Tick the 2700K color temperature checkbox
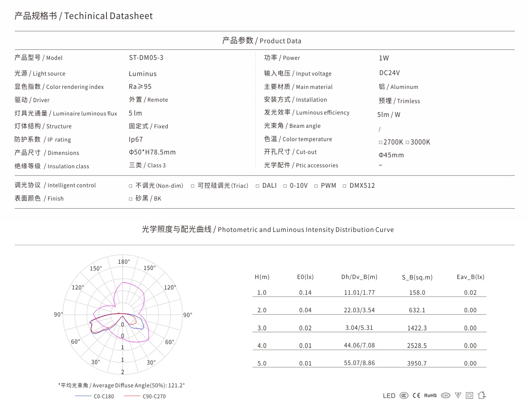This screenshot has width=532, height=414. (381, 143)
